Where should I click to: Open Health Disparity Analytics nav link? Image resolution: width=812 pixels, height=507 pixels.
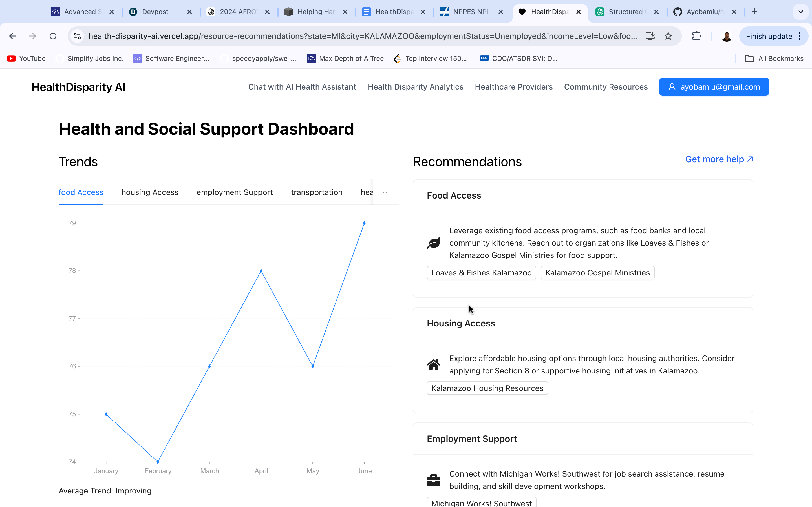pos(415,87)
